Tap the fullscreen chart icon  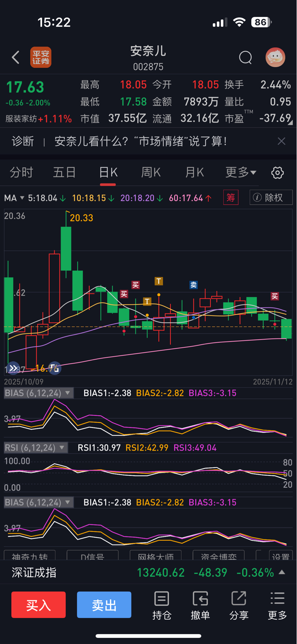pyautogui.click(x=55, y=368)
